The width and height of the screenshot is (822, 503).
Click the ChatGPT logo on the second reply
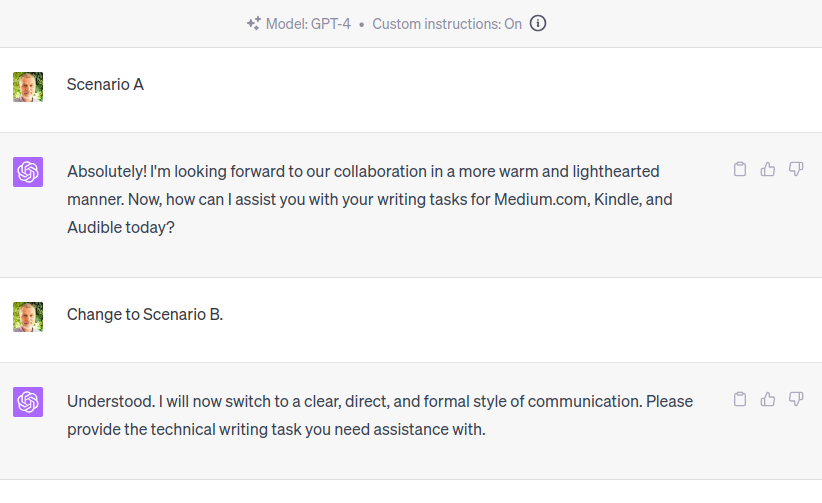click(x=28, y=402)
